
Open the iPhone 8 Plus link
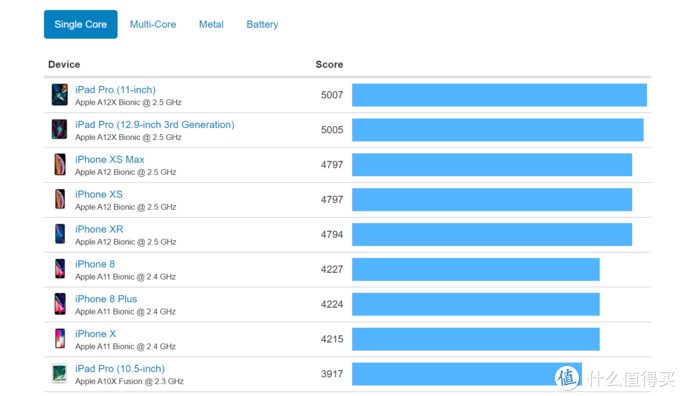(x=106, y=299)
